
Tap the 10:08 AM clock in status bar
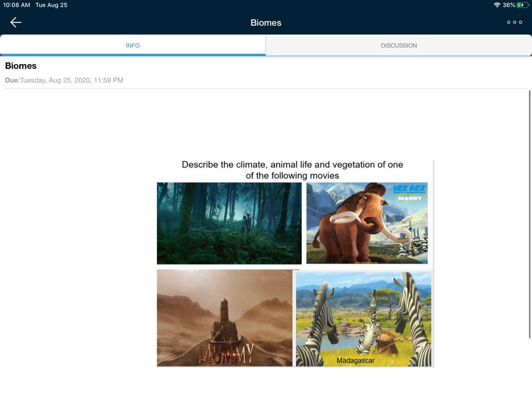(16, 5)
